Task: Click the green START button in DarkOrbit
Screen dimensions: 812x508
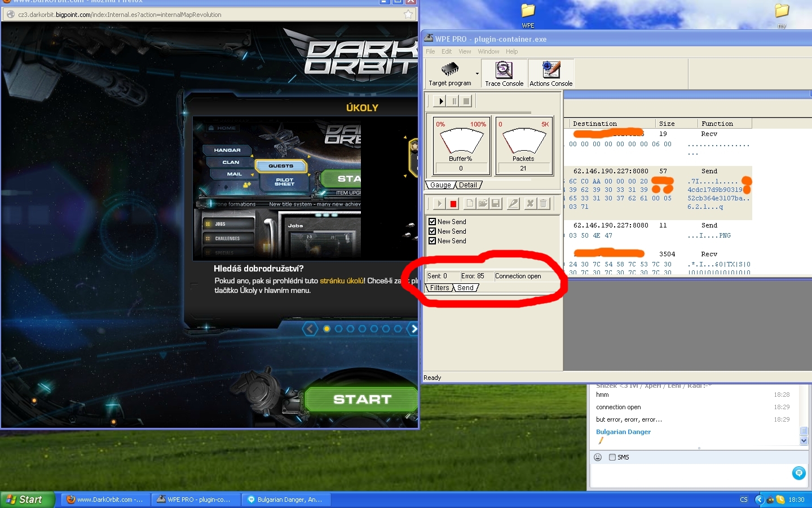Action: pos(361,399)
